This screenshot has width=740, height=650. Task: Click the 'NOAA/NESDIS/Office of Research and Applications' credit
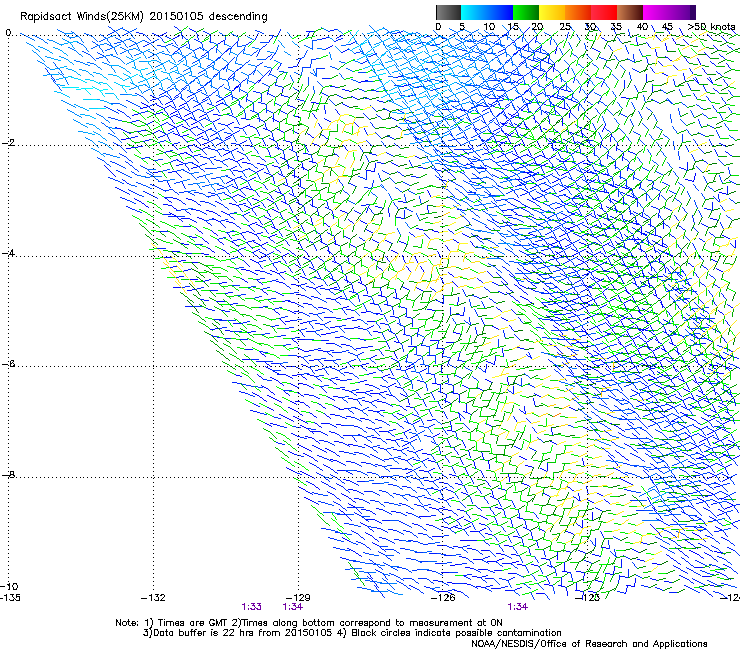click(x=589, y=644)
